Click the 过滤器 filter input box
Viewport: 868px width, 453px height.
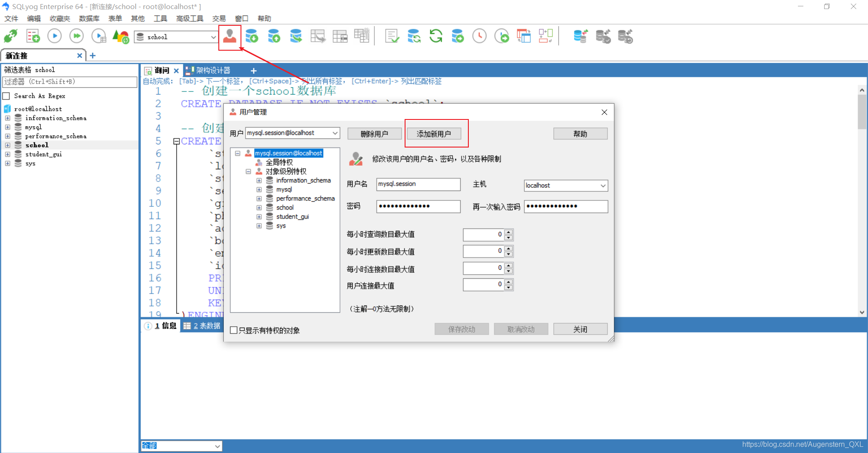pos(70,82)
